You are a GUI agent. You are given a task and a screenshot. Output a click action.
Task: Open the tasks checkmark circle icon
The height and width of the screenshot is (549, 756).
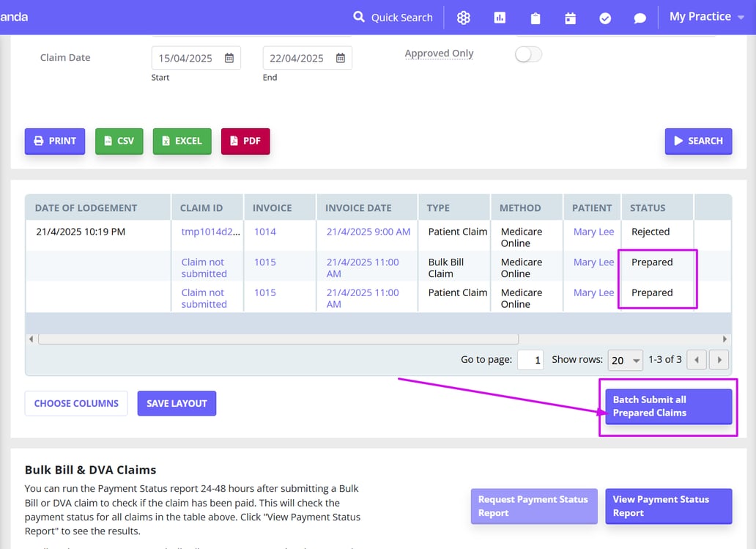[605, 18]
